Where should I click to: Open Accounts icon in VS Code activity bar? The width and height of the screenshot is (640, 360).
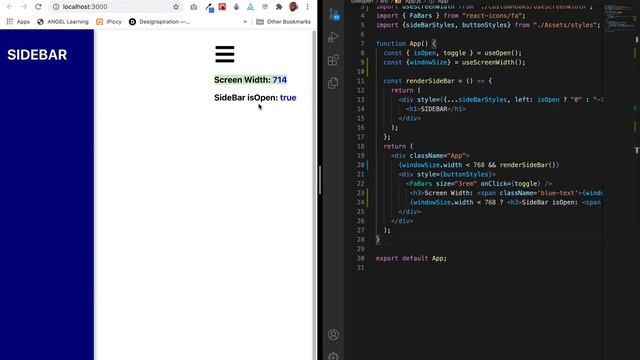(333, 335)
